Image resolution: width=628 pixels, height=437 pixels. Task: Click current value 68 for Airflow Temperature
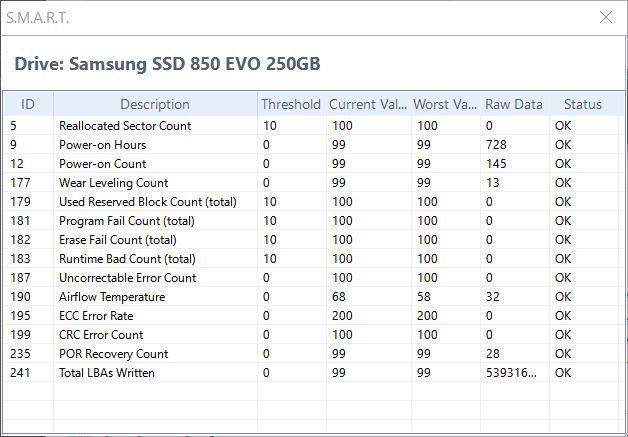[x=339, y=297]
